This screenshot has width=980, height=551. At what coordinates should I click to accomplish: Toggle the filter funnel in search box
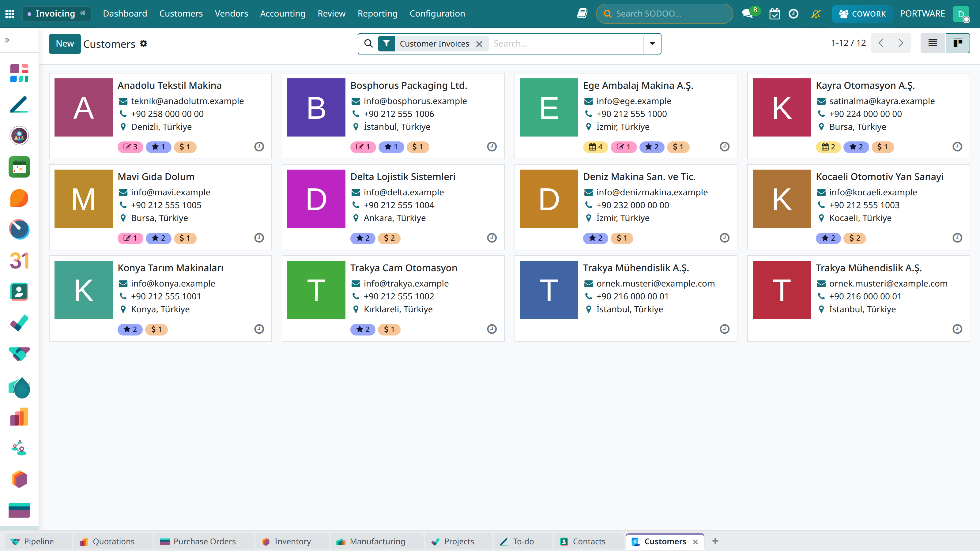[x=386, y=43]
